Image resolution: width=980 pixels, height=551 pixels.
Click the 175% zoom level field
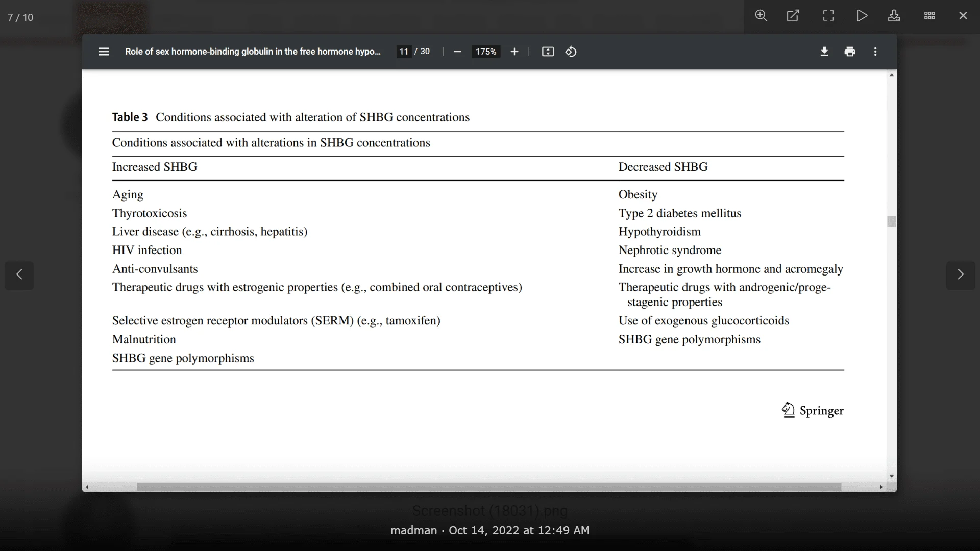click(x=486, y=52)
